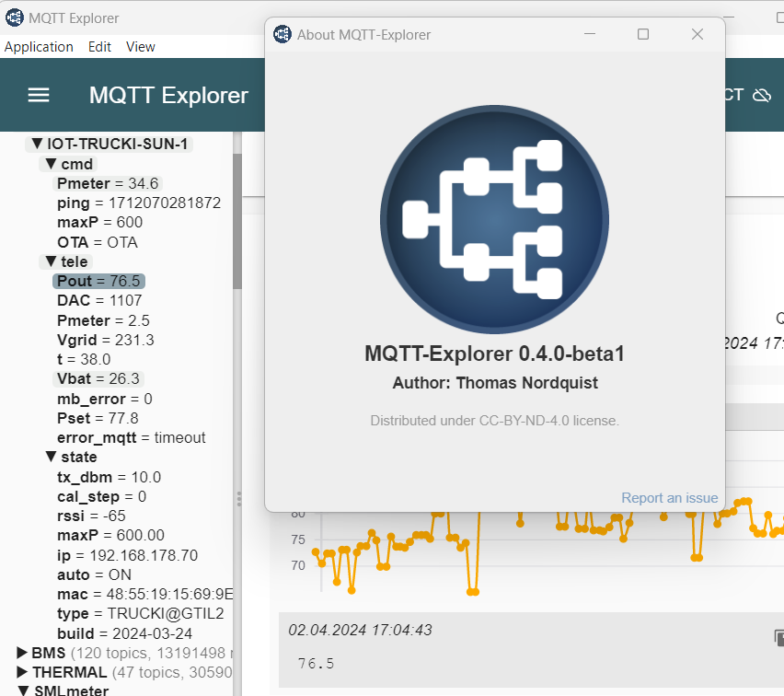Click the 70 label on chart axis
Viewport: 784px width, 696px height.
click(298, 565)
